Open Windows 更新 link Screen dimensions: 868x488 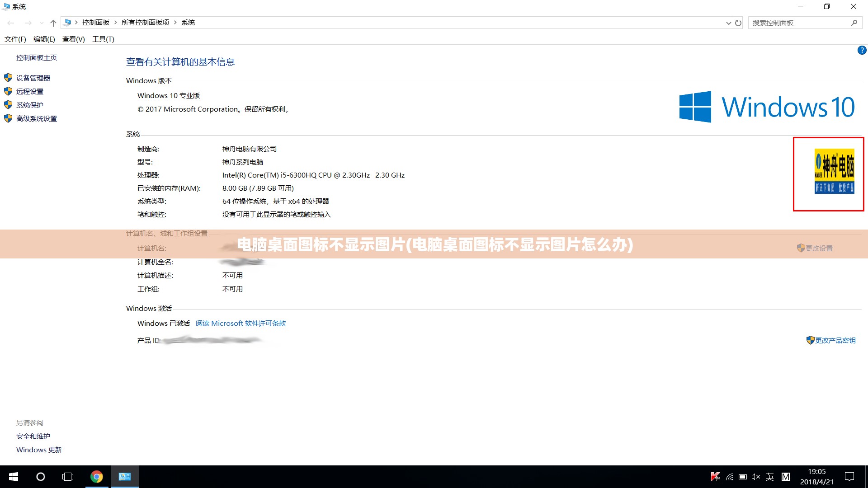click(x=39, y=450)
